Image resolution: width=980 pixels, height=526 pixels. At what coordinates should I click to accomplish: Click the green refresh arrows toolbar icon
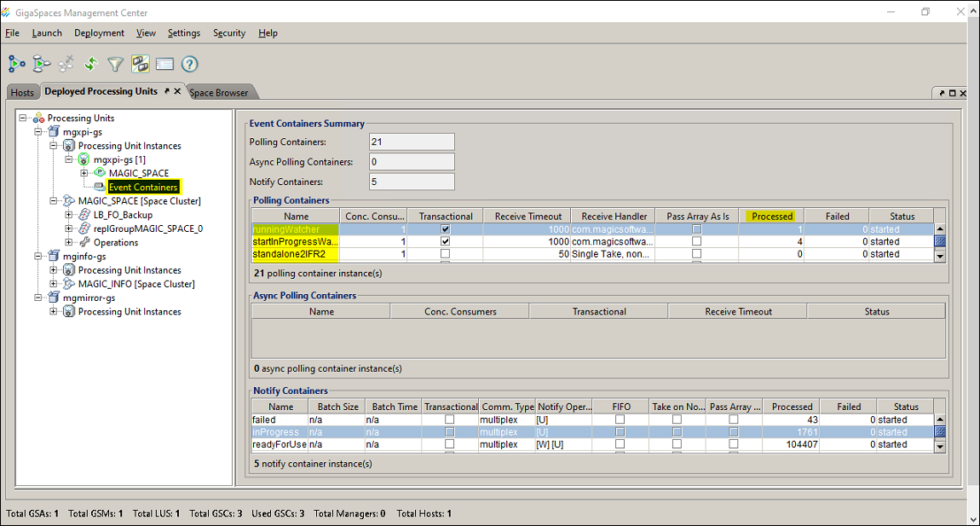[90, 64]
